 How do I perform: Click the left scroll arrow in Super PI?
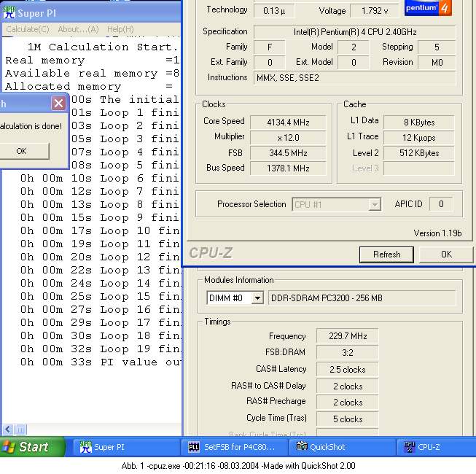[8, 430]
